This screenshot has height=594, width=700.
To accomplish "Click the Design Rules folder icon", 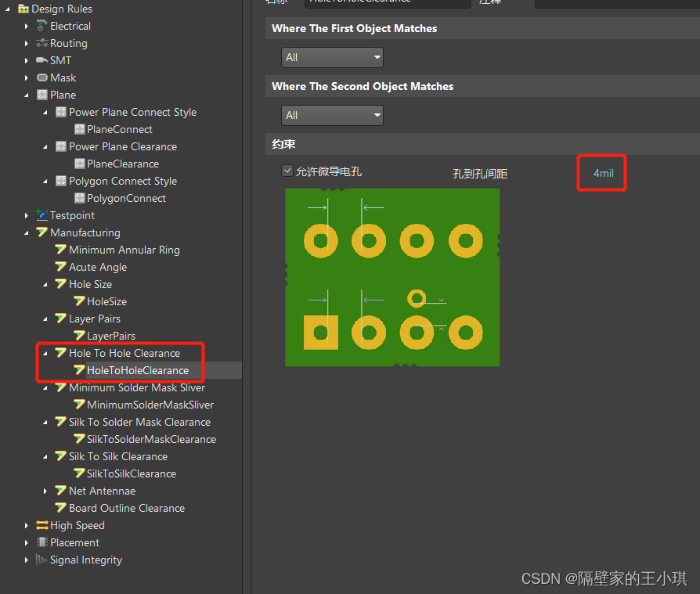I will pos(23,9).
